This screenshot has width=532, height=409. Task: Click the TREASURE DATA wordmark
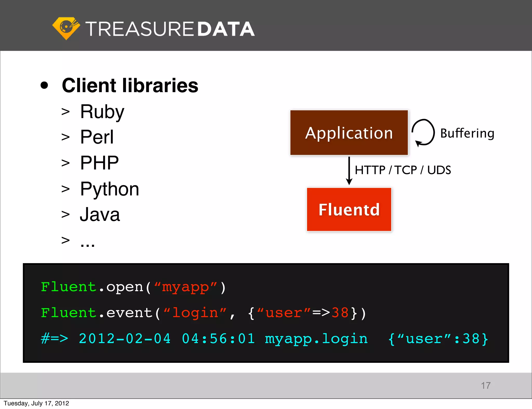click(x=170, y=29)
